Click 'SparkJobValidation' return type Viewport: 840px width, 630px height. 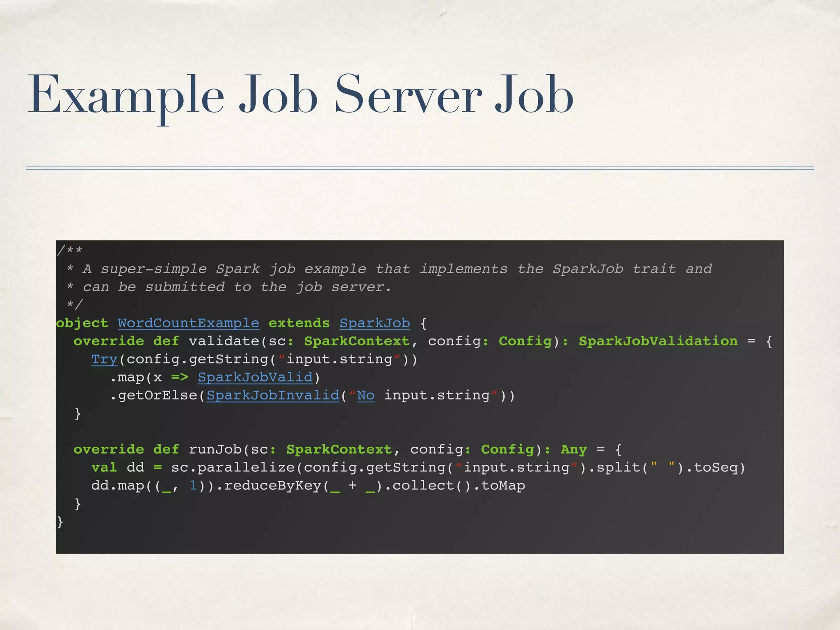(x=658, y=341)
